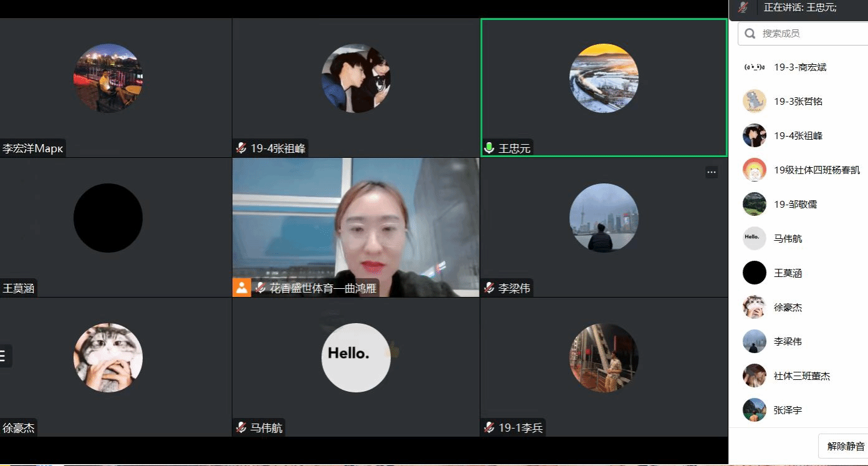Toggle mic icon beside 花香盛世体育—曲鸿雁 name
The width and height of the screenshot is (868, 466).
261,288
